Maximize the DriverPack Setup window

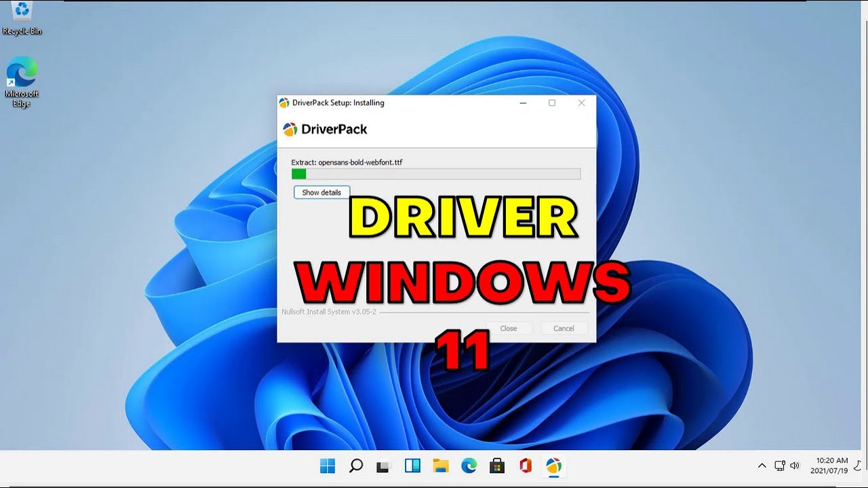coord(552,103)
